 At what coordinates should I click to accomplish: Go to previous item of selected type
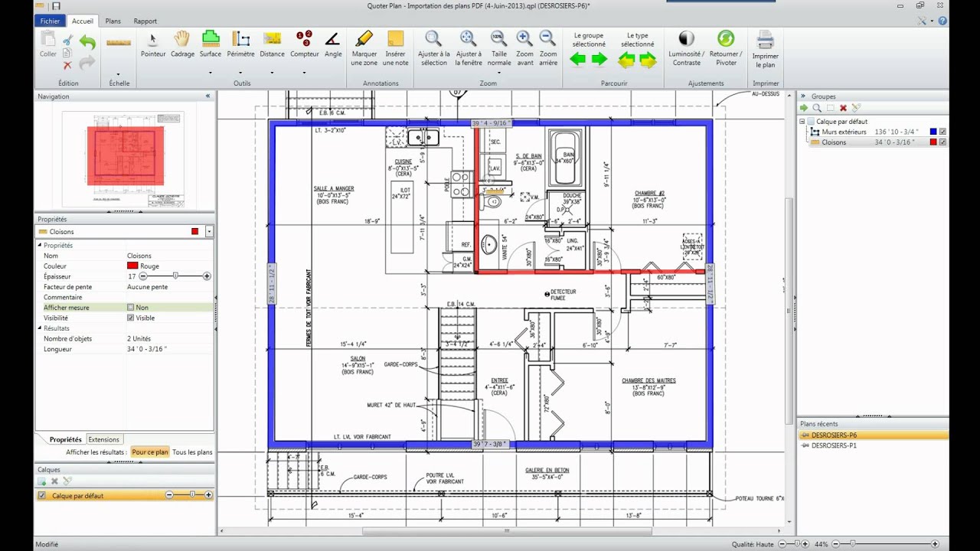point(626,60)
